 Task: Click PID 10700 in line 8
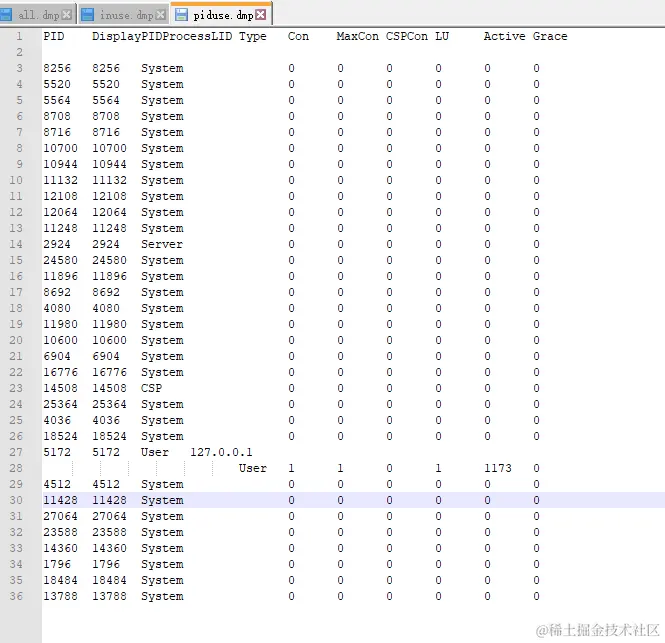[60, 148]
